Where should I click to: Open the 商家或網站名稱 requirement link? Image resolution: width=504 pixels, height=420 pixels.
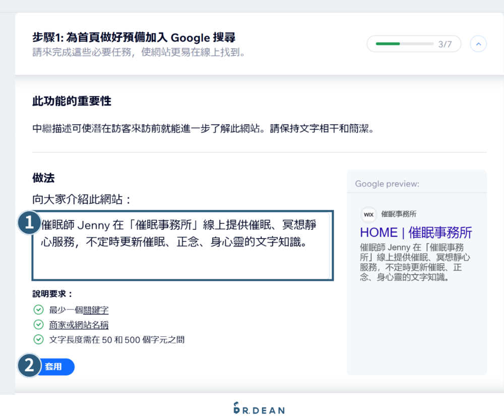click(x=78, y=325)
